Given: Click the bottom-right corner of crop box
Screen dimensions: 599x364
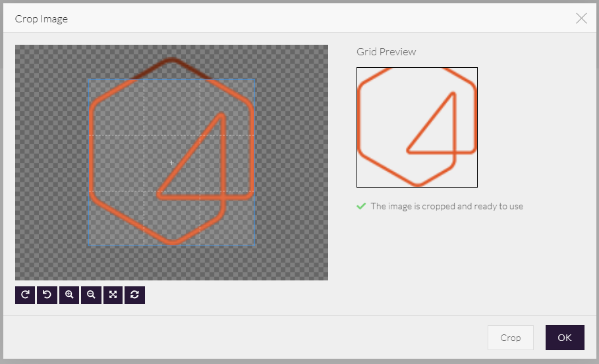Looking at the screenshot, I should [255, 245].
